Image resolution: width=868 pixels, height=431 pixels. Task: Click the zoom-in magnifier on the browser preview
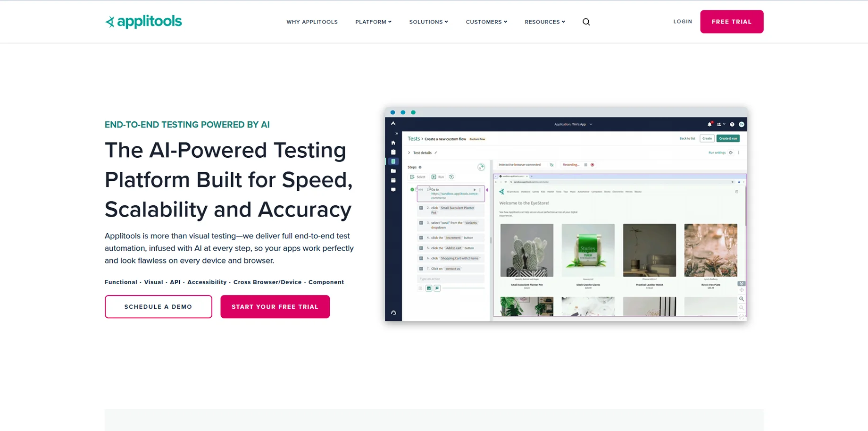pyautogui.click(x=742, y=299)
